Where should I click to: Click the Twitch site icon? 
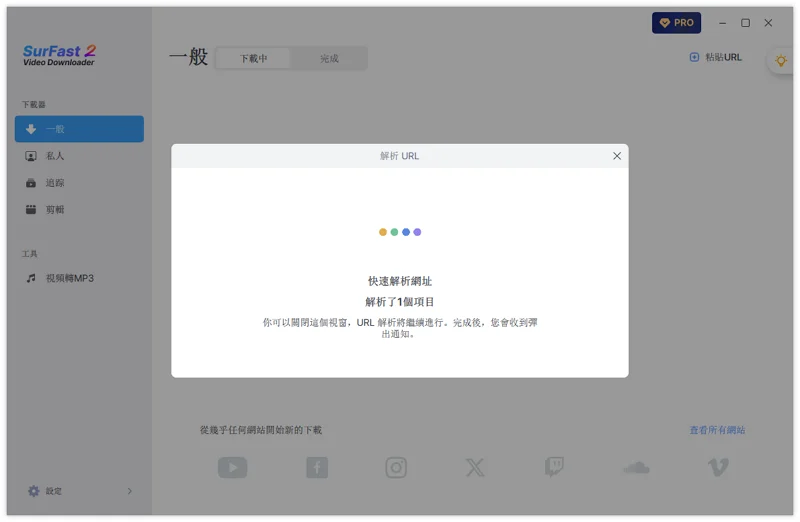point(554,467)
